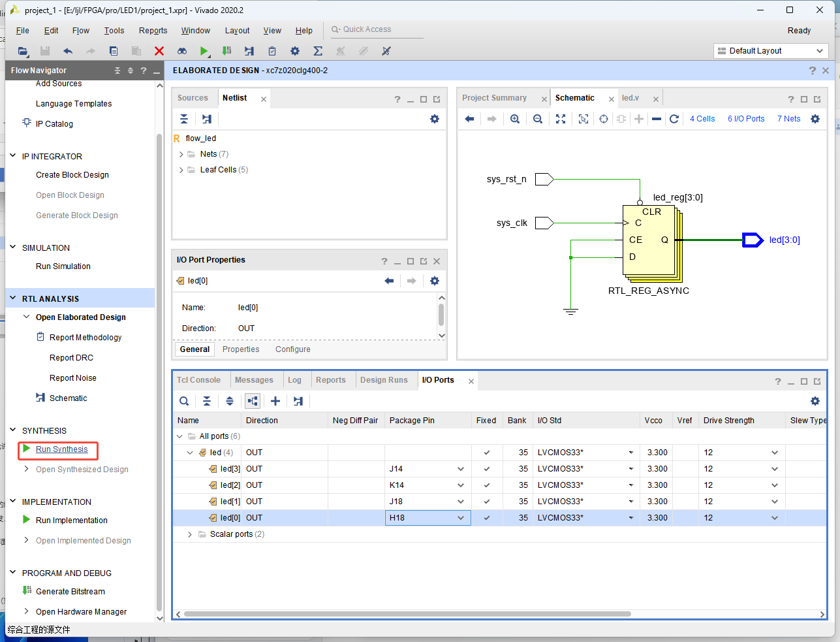Collapse the All ports (6) group

pos(179,436)
